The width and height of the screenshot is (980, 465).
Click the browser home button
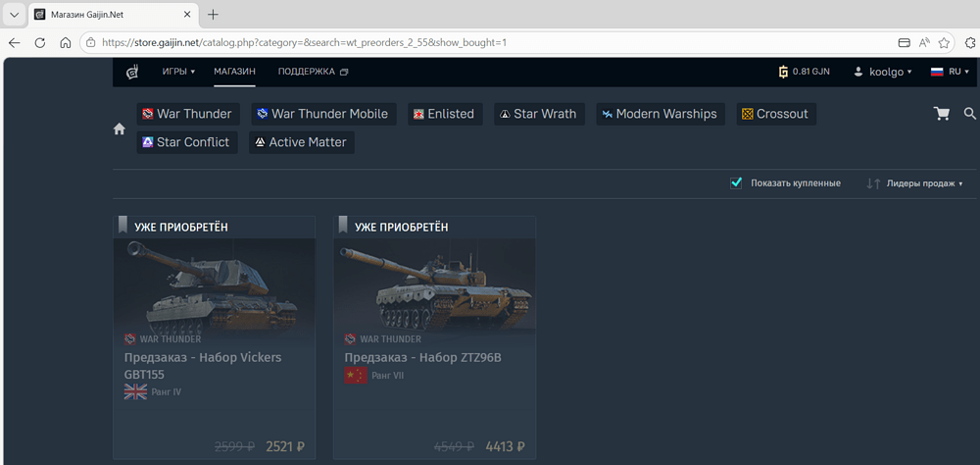click(x=65, y=43)
